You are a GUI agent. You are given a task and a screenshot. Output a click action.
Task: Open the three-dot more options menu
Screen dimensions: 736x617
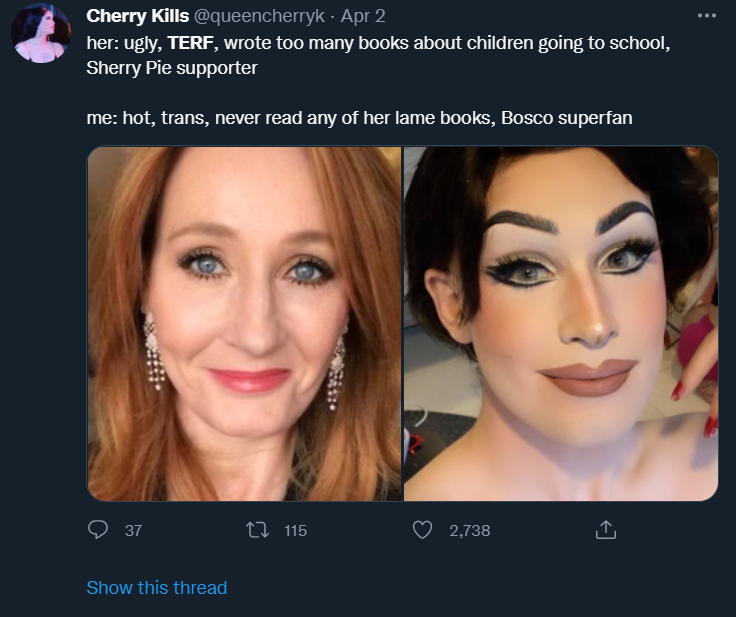[706, 15]
